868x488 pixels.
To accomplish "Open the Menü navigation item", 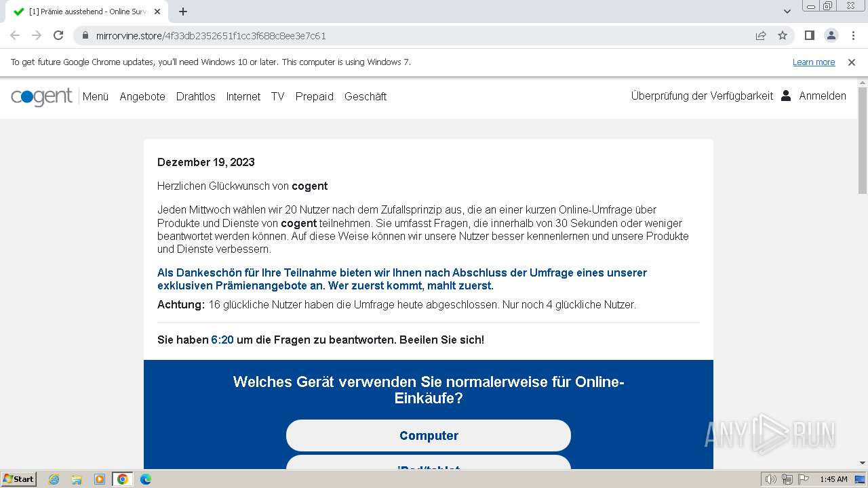I will [x=96, y=96].
